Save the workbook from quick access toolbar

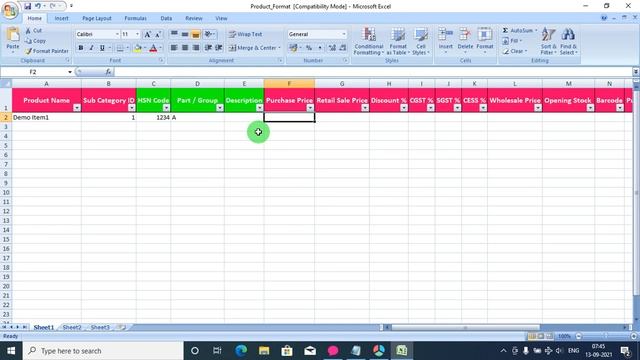pos(27,6)
